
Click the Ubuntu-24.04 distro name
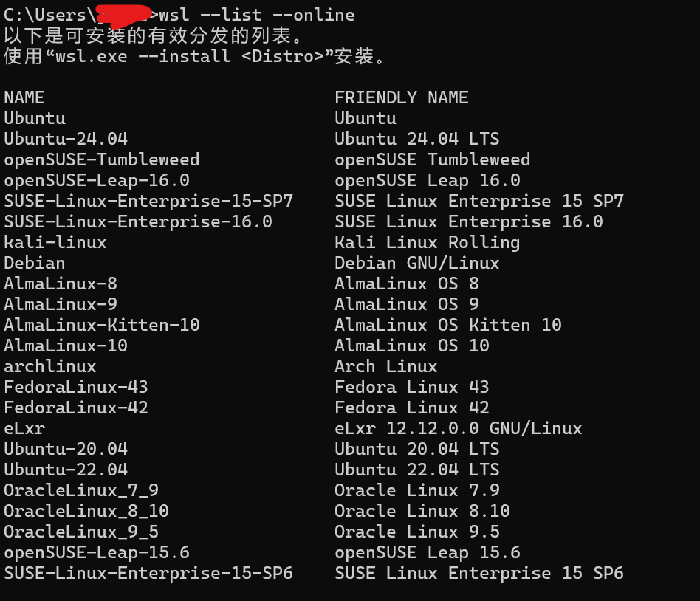coord(66,139)
